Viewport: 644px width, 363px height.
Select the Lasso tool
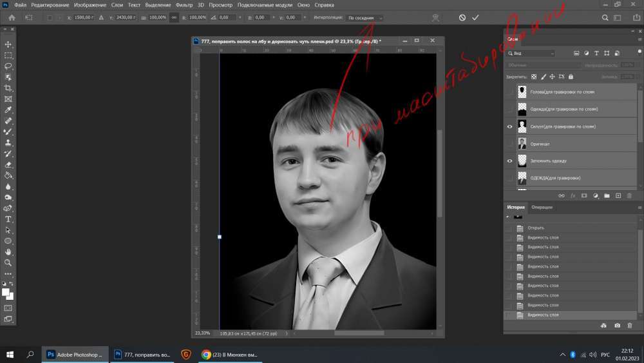coord(8,66)
